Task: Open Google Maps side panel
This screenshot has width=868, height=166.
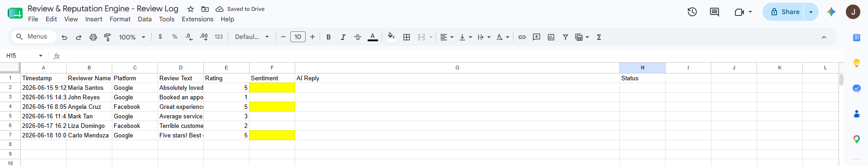Action: click(x=857, y=139)
